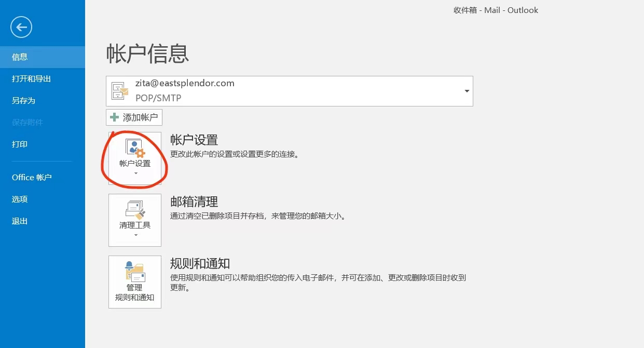The image size is (644, 348).
Task: Expand the small arrow under the 清理工具 label
Action: [135, 235]
